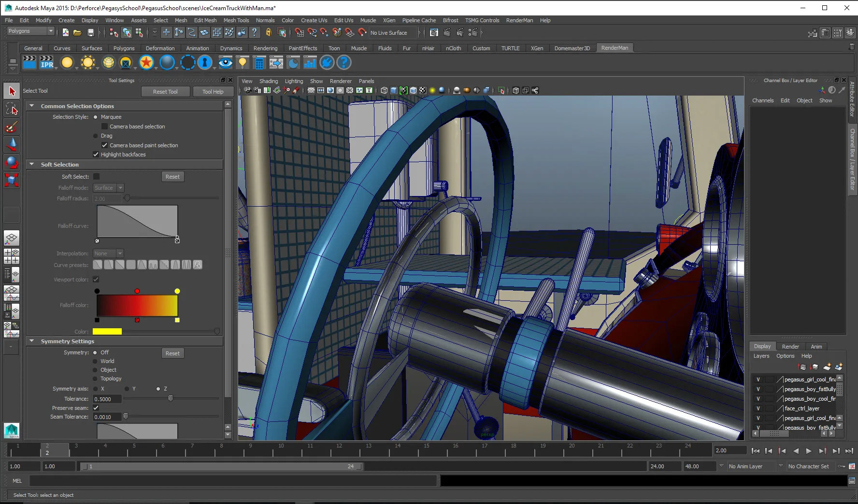858x504 pixels.
Task: Hide face_ctrl_layer with its V toggle
Action: coord(758,408)
